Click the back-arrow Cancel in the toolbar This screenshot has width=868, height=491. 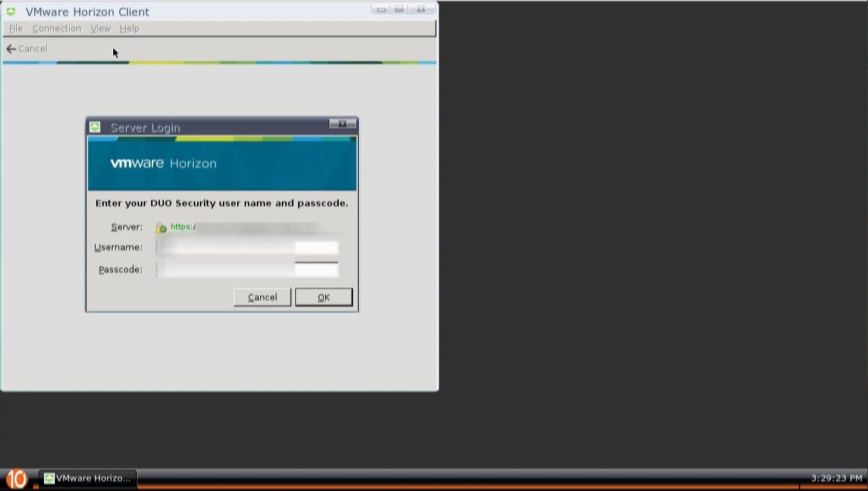click(x=26, y=49)
